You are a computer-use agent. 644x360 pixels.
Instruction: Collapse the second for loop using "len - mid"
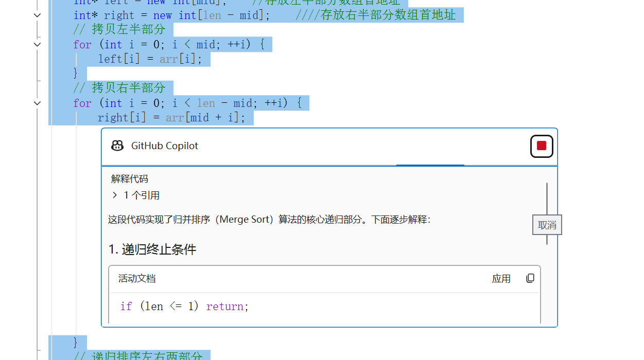(x=37, y=103)
